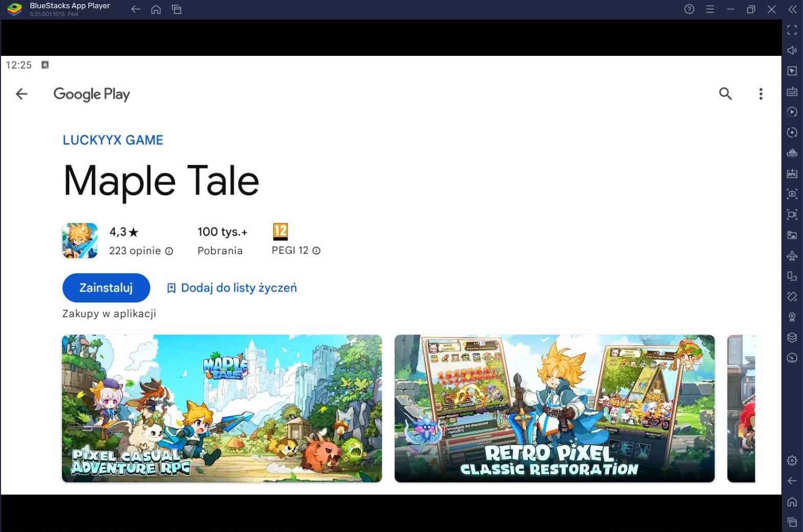Open the Retro Pixel Classic Restoration screenshot
The height and width of the screenshot is (532, 803).
tap(554, 408)
